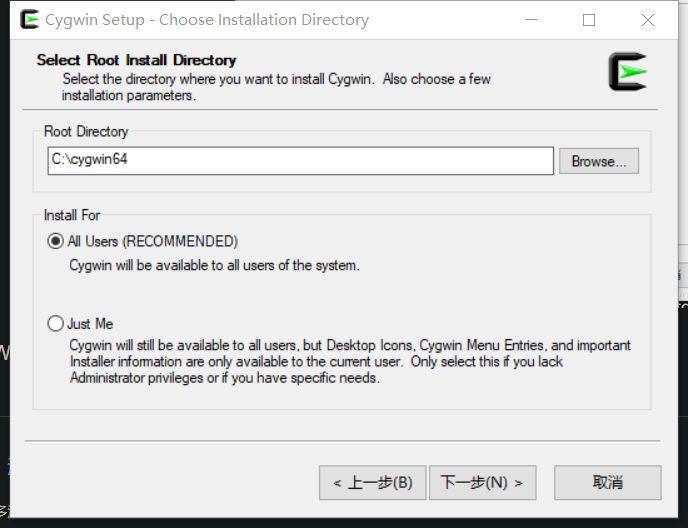Cancel setup with the 取消 button
This screenshot has width=688, height=528.
tap(608, 483)
